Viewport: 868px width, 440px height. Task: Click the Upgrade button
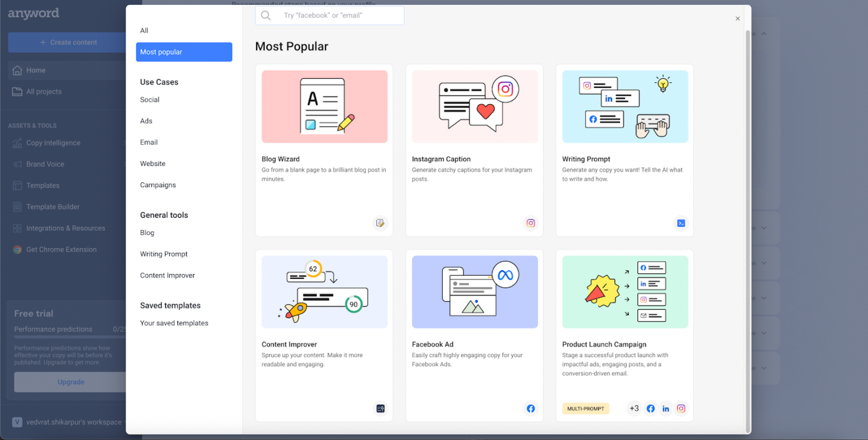(x=70, y=382)
